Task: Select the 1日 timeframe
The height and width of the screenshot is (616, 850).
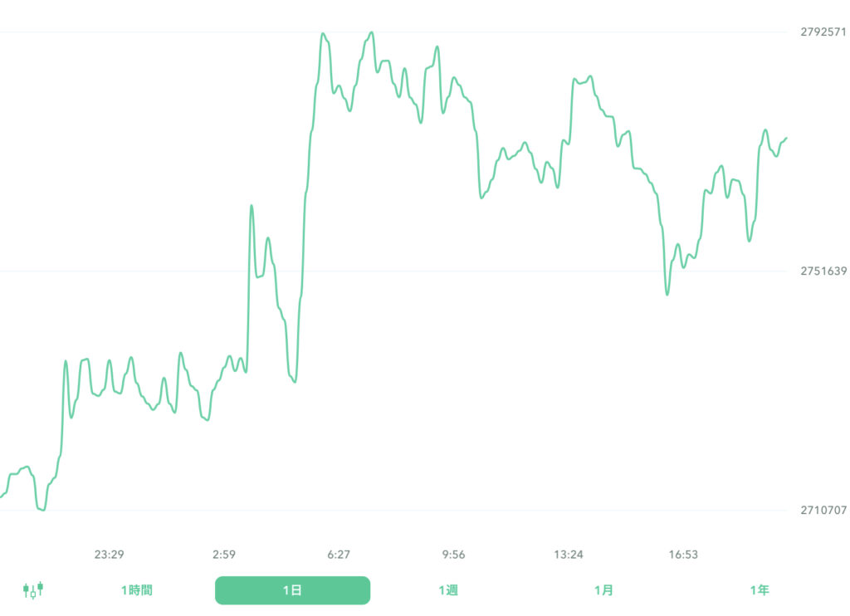Action: coord(292,590)
